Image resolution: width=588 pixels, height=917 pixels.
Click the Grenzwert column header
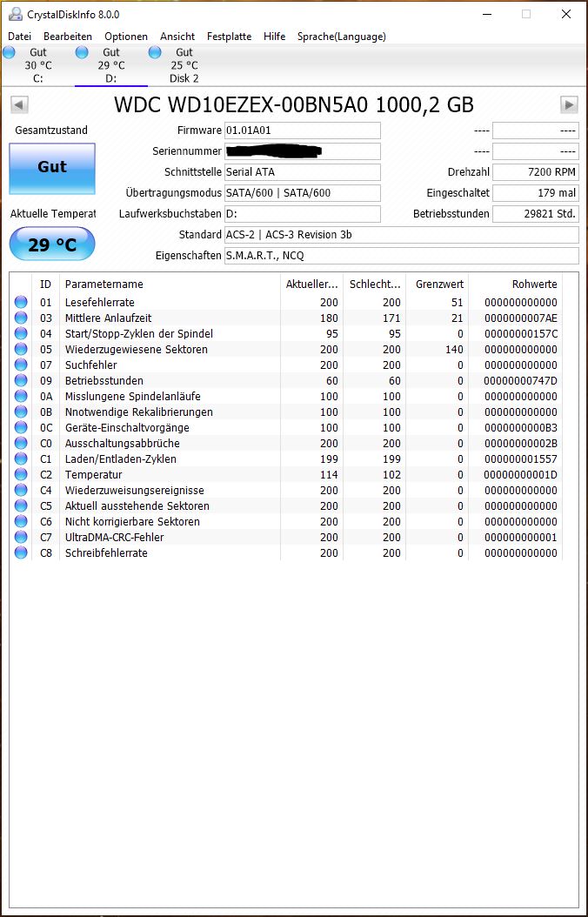coord(438,284)
